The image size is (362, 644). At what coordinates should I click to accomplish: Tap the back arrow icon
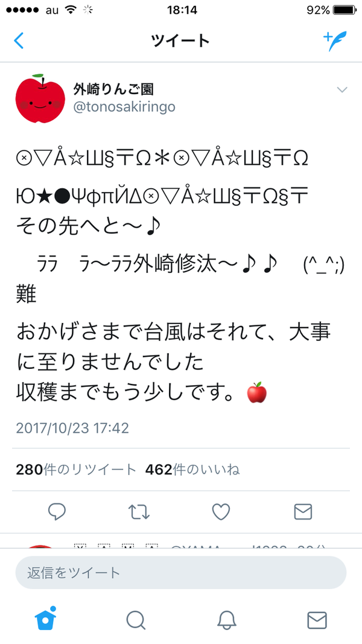point(19,40)
